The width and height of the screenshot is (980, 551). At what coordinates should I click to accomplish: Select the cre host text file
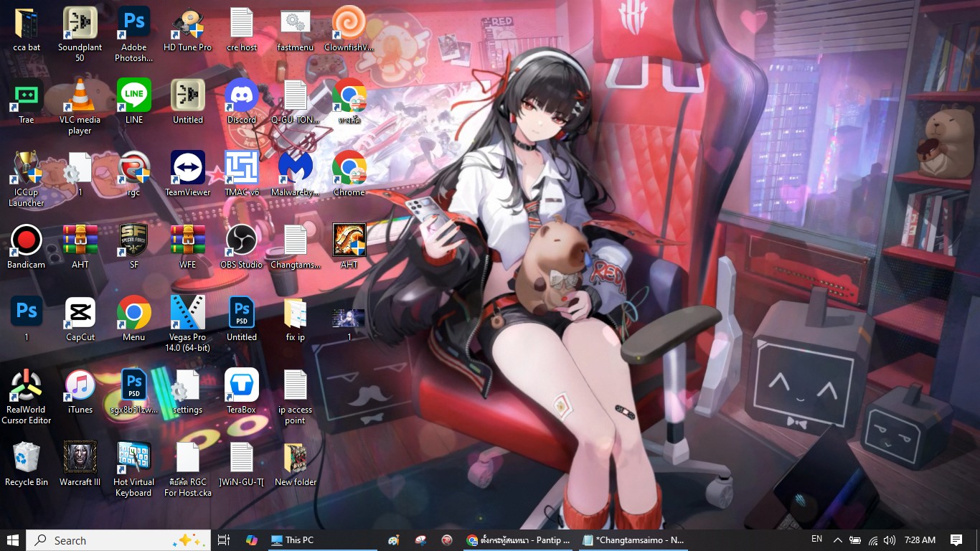242,29
